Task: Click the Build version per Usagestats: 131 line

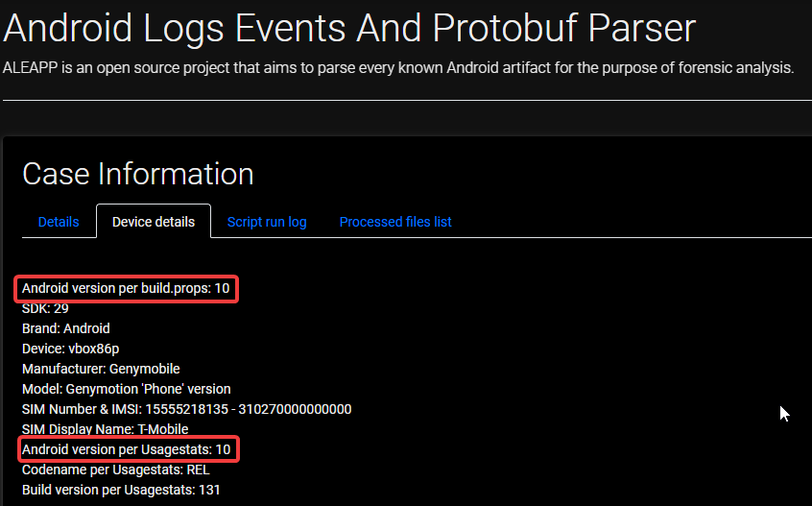Action: [x=121, y=490]
